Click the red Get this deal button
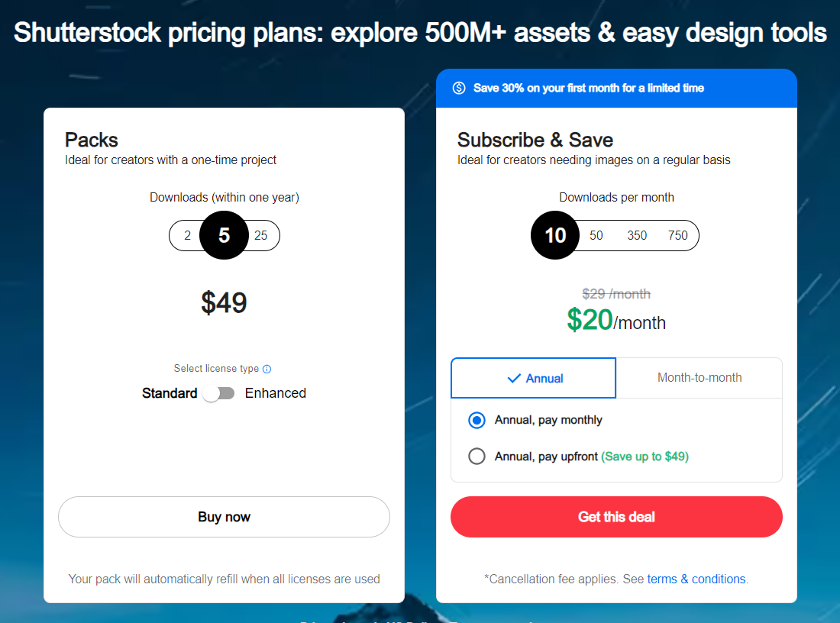840x623 pixels. [x=616, y=517]
